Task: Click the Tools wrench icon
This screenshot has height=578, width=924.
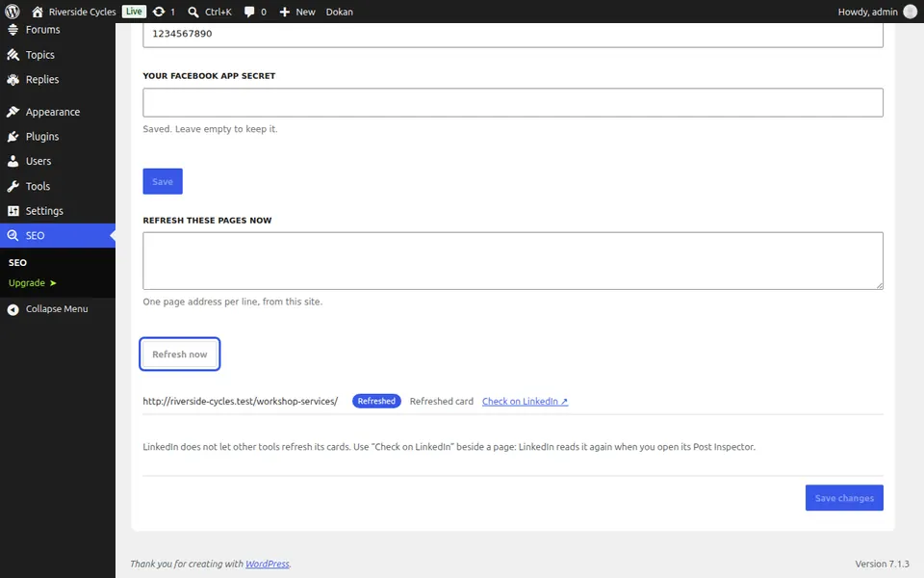Action: tap(13, 186)
